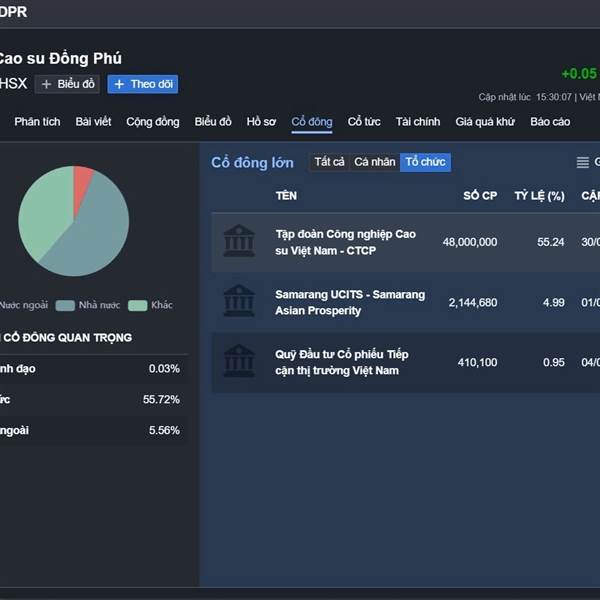Click the list menu icon beside Cổ đông lớn filters

(583, 162)
